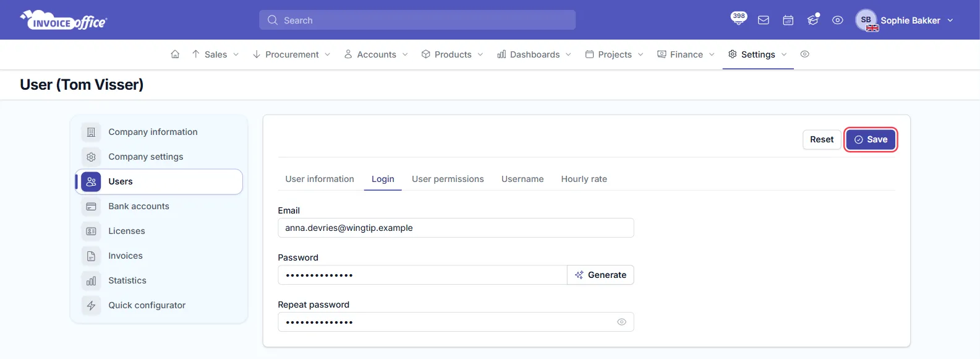Screen dimensions: 980x359
Task: Open the Username tab
Action: pyautogui.click(x=522, y=179)
